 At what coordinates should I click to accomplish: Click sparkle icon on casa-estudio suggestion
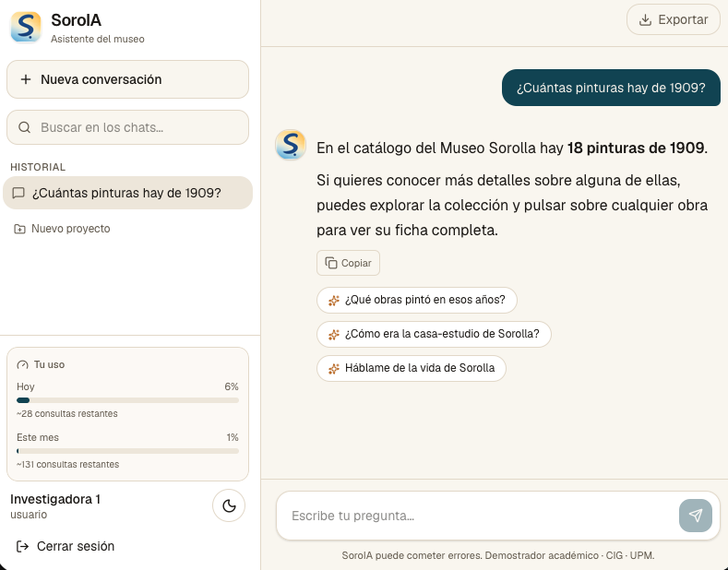(334, 334)
